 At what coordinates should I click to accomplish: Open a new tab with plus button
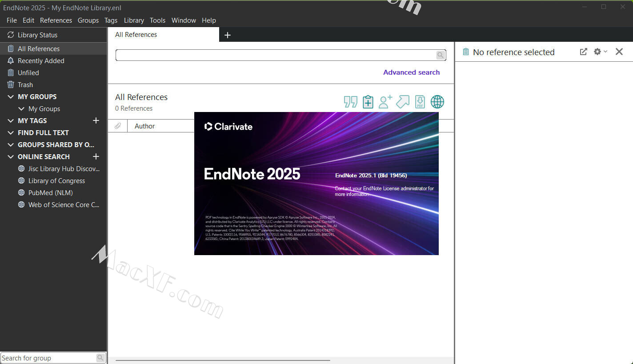coord(228,35)
